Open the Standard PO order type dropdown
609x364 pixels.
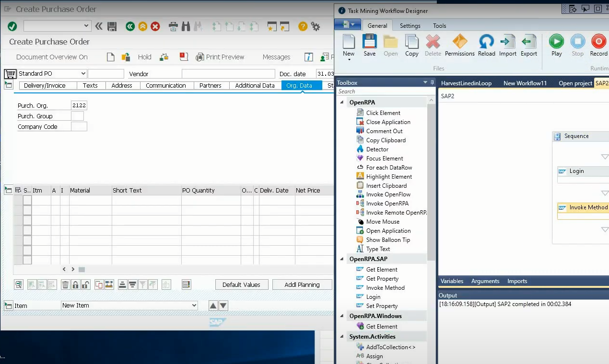tap(83, 74)
